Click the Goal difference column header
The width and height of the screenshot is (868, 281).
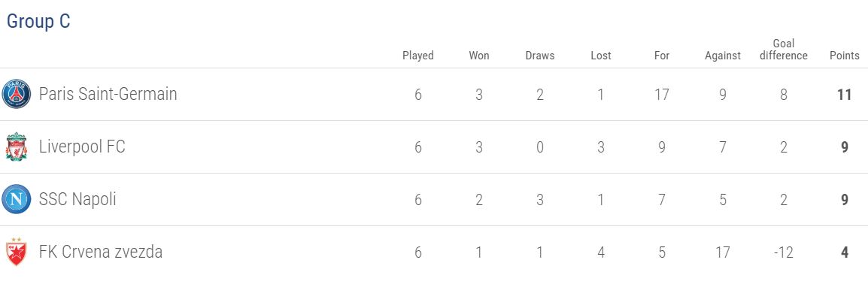pyautogui.click(x=783, y=50)
